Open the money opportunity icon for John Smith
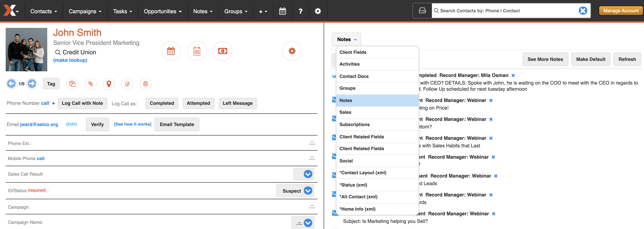The image size is (644, 229). [x=223, y=51]
